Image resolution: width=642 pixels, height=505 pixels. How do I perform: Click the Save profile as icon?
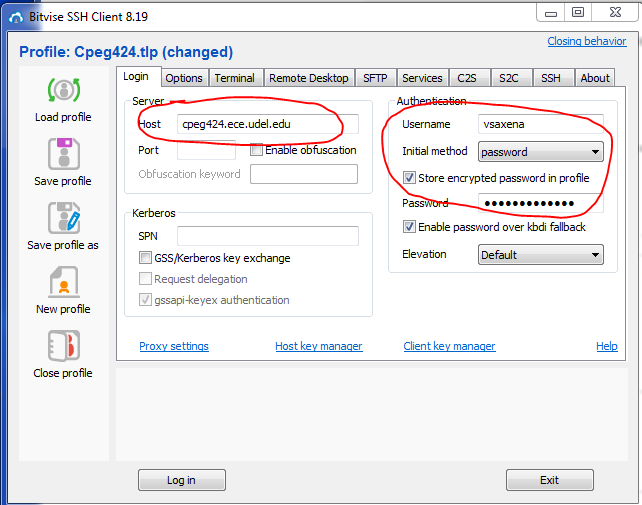(x=64, y=218)
